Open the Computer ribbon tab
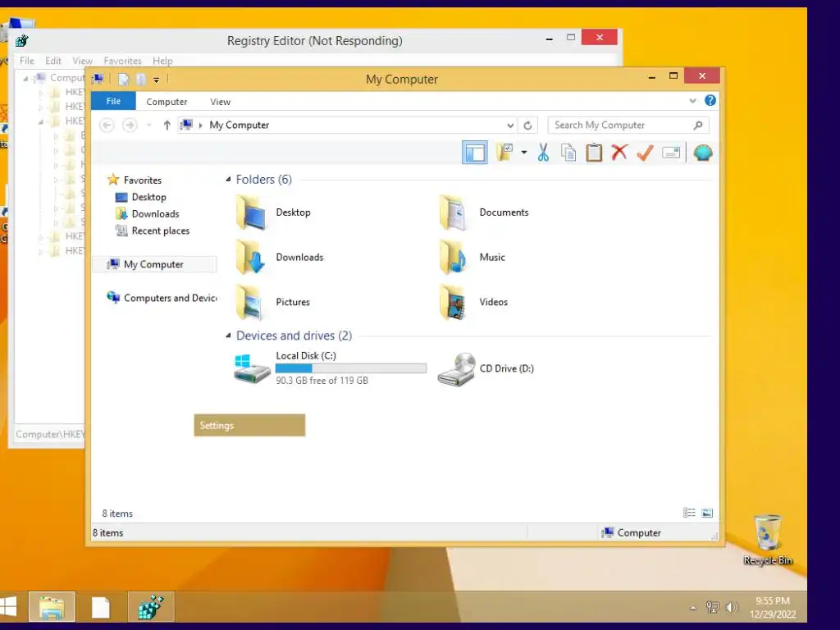This screenshot has height=630, width=840. point(167,101)
